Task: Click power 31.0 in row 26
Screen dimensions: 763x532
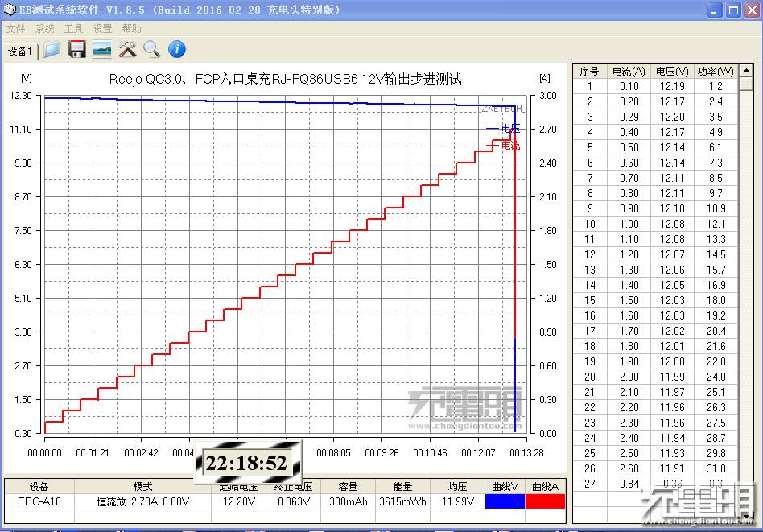Action: coord(716,468)
